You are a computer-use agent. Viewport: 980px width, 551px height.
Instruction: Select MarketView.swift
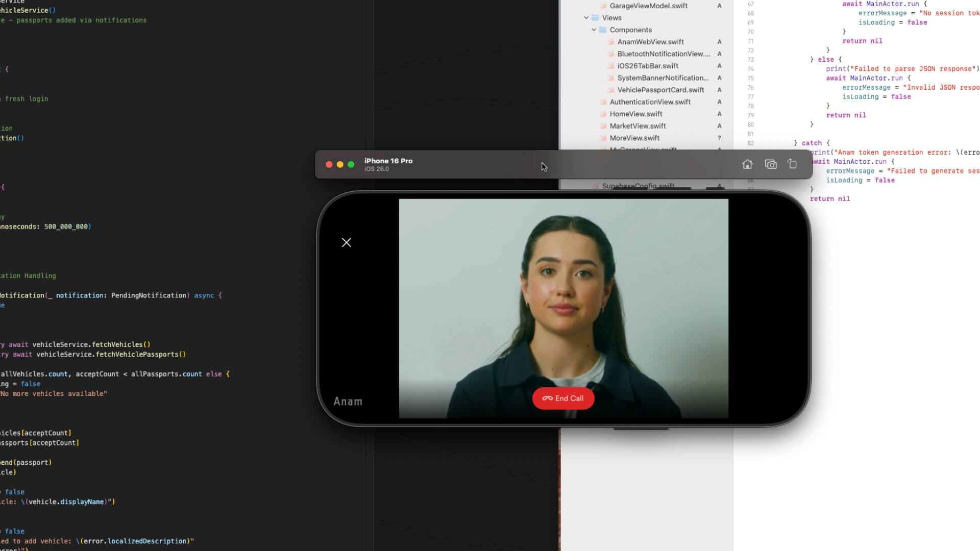click(638, 126)
